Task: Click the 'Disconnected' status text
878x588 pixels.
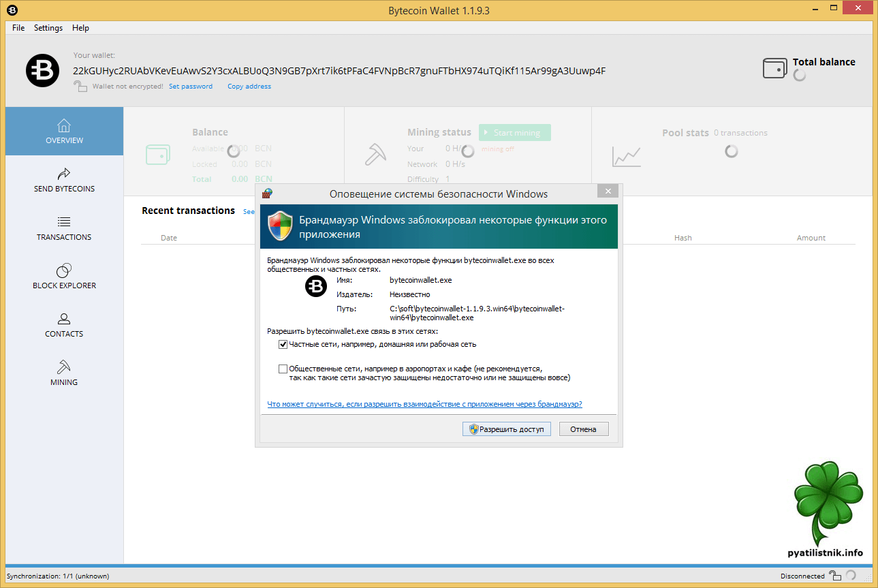Action: (803, 576)
